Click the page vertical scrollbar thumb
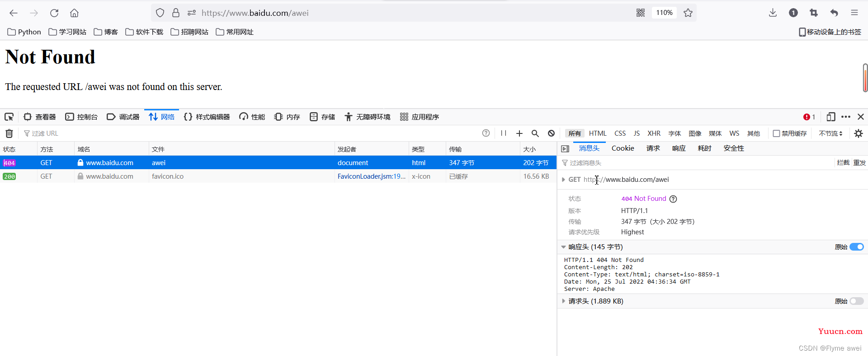Viewport: 868px width, 356px height. click(x=865, y=78)
